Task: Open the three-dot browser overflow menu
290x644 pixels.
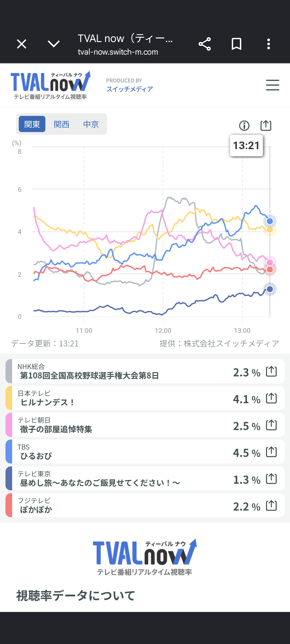Action: [268, 44]
